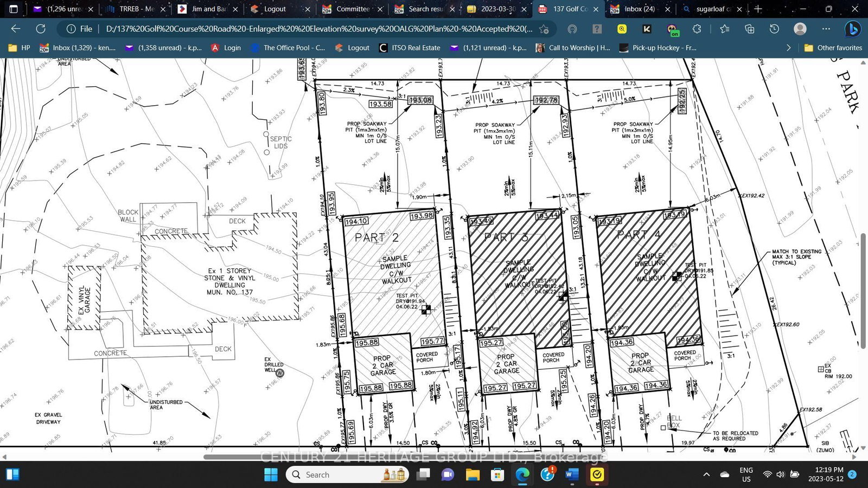Add this page to favorites

pyautogui.click(x=544, y=29)
